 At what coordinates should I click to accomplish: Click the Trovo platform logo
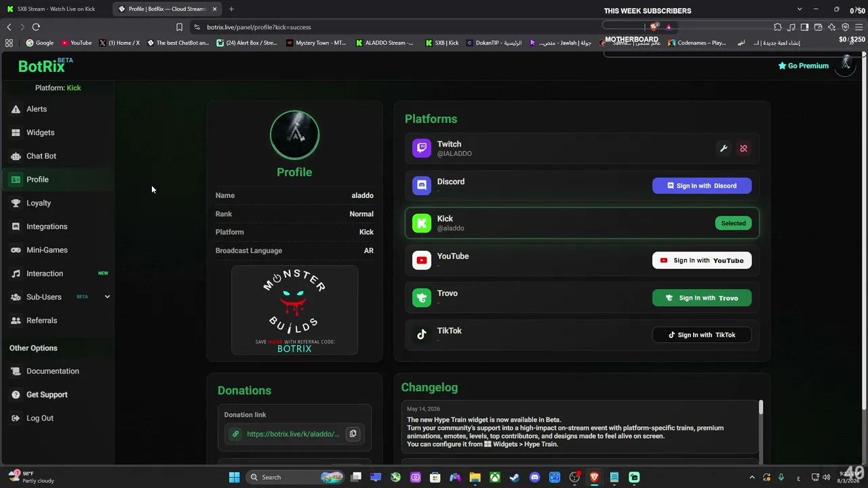pos(422,298)
